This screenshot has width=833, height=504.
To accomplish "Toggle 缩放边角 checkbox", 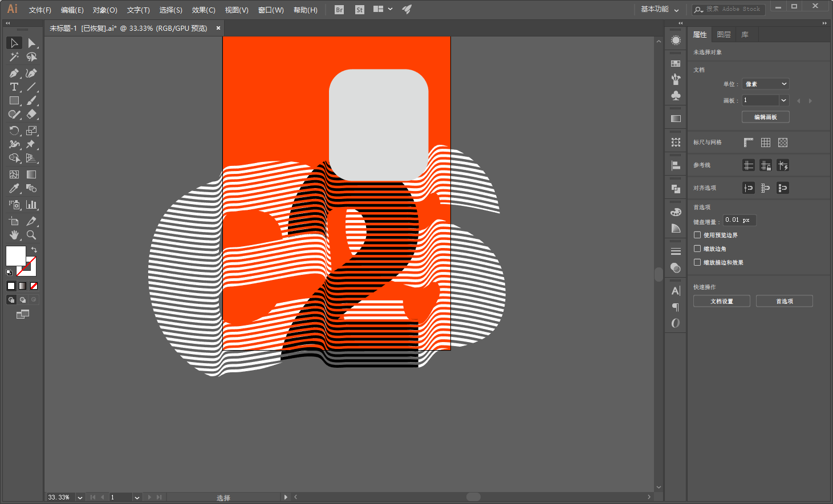I will point(697,249).
